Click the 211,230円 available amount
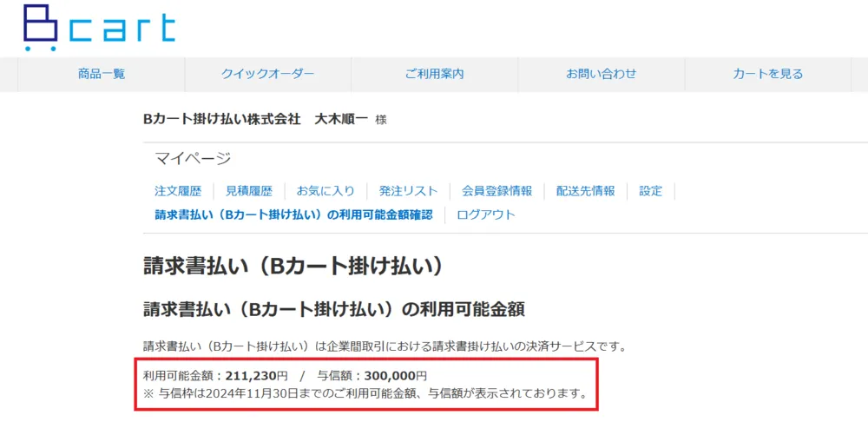This screenshot has width=868, height=422. (x=257, y=376)
